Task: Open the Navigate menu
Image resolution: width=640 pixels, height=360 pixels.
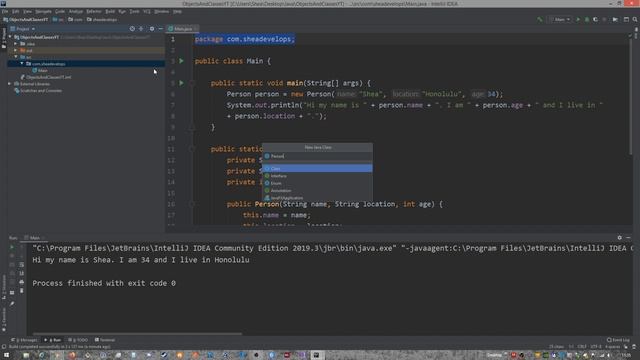Action: coord(43,11)
